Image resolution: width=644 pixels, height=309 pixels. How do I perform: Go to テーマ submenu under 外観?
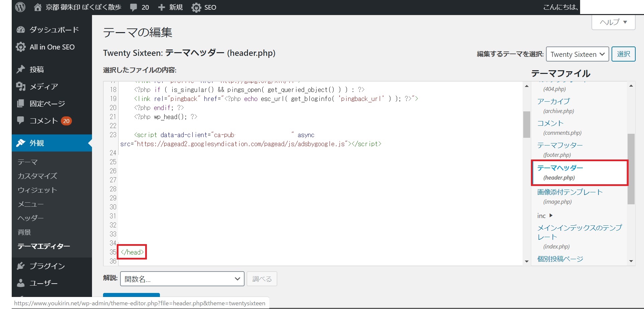(x=27, y=162)
